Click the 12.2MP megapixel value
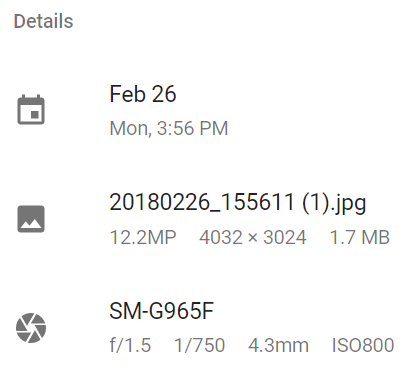404x370 pixels. [143, 237]
